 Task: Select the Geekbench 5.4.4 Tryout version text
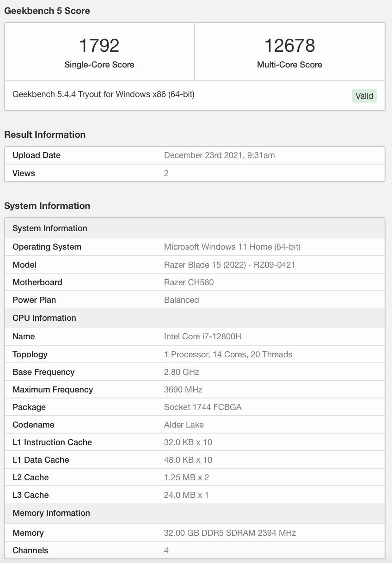103,94
